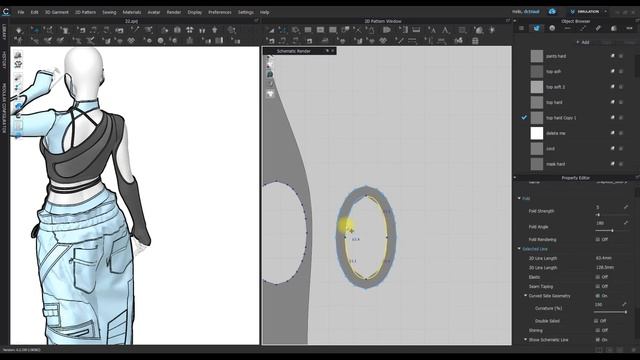This screenshot has height=360, width=640.
Task: Select Edit Pattern arrow tool in 2D toolbar
Action: coord(271,30)
